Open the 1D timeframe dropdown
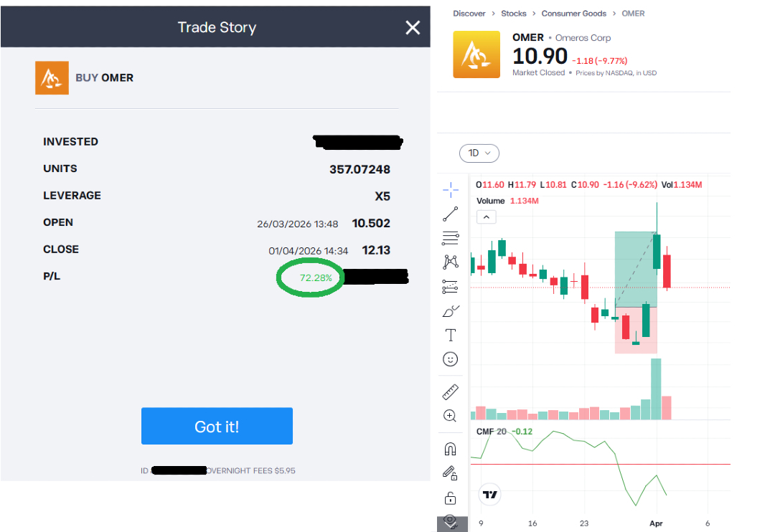Screen dimensions: 775x532 [479, 153]
